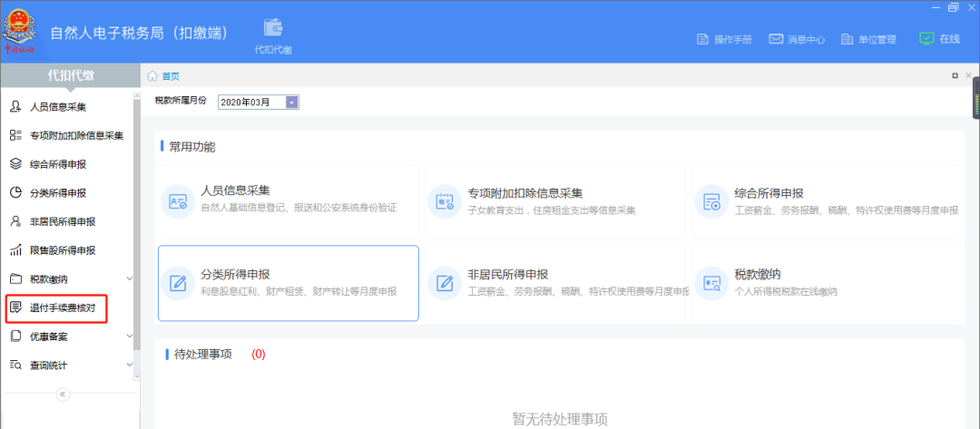Screen dimensions: 980x429
Task: Open the 代扣代缴 wallet icon in header
Action: (x=274, y=28)
